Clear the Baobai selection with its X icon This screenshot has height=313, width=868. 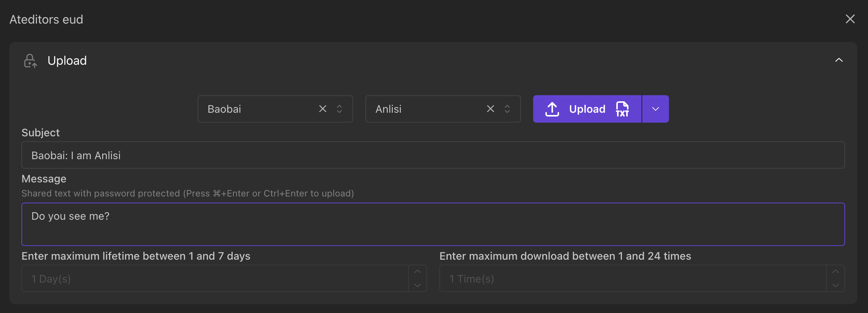point(323,109)
